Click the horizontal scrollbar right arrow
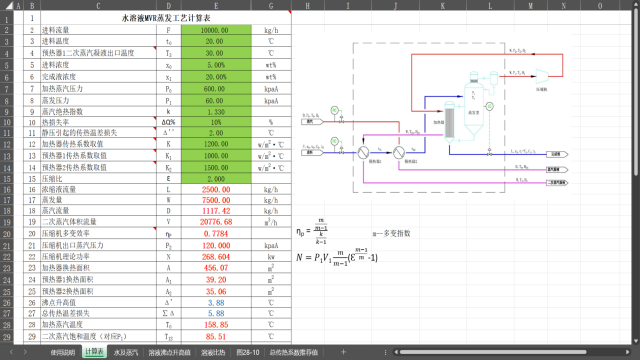 (628, 352)
